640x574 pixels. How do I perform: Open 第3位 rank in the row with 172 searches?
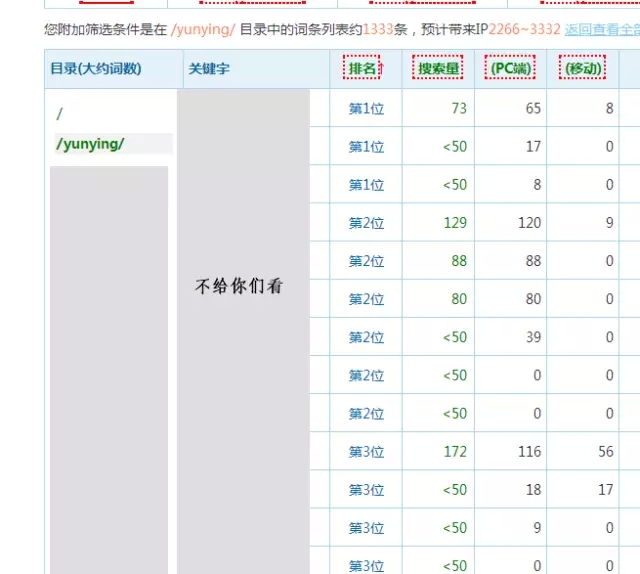[366, 452]
